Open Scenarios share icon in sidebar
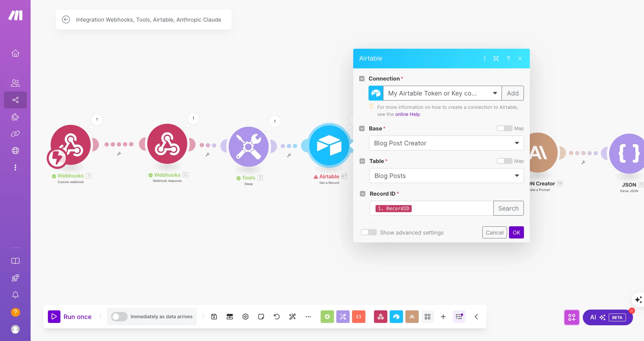Screen dimensions: 644x341 coord(15,100)
